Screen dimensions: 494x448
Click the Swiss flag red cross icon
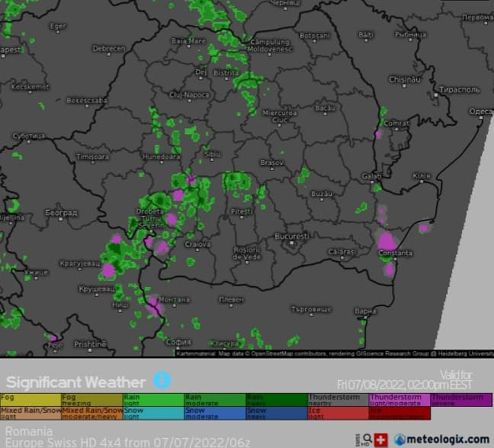point(381,439)
